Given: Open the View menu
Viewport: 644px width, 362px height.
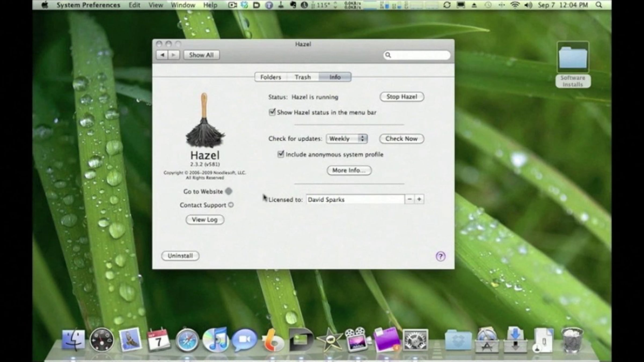Looking at the screenshot, I should coord(156,5).
